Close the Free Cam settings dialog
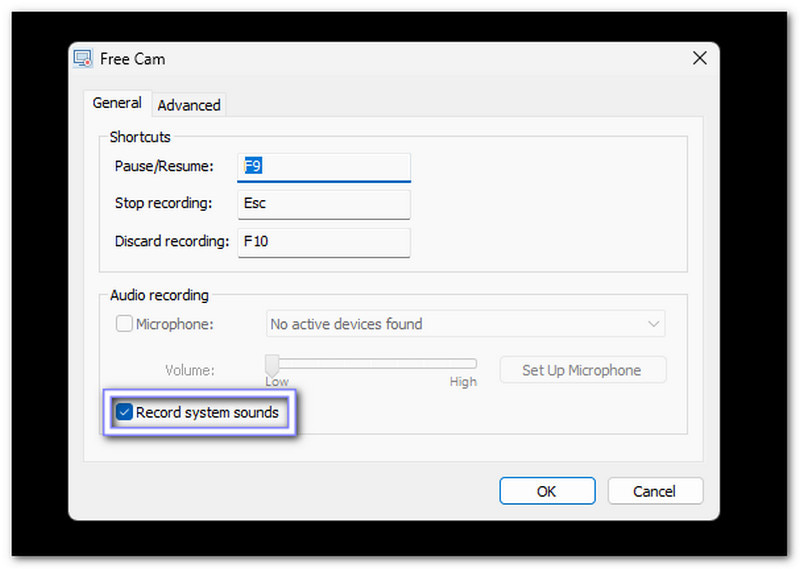 (699, 59)
